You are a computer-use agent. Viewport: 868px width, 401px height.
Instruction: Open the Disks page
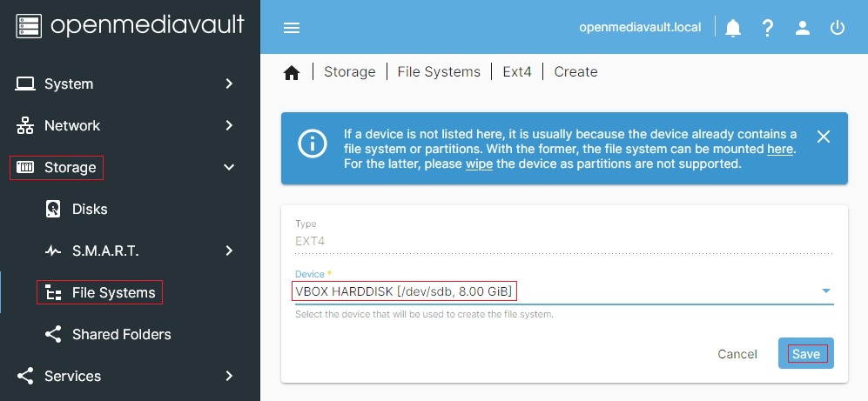90,209
